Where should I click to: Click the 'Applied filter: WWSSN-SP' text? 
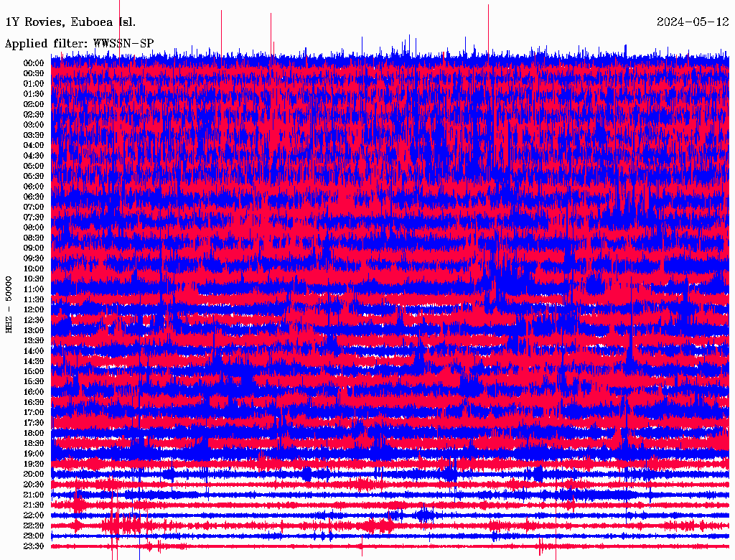tap(79, 44)
